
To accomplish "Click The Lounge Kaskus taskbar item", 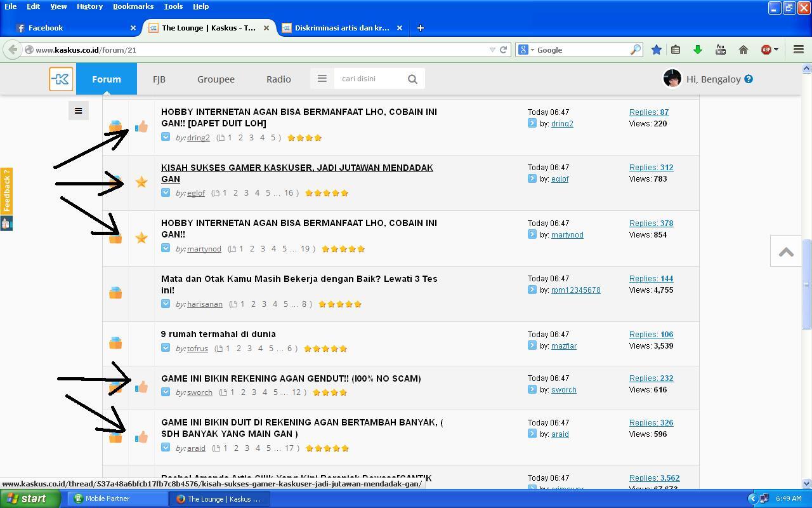I will [220, 498].
